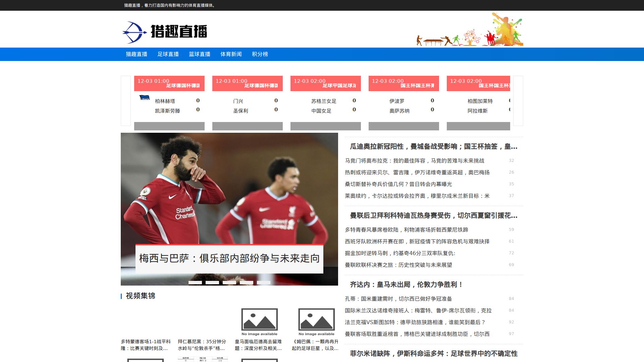Image resolution: width=644 pixels, height=362 pixels.
Task: Open the 柏林赫塔 vs 凯泽斯劳滕 match card
Action: [169, 105]
